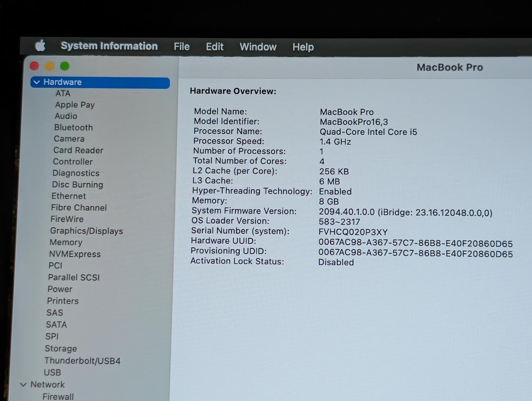
Task: Click the yellow minimize window button
Action: tap(50, 66)
